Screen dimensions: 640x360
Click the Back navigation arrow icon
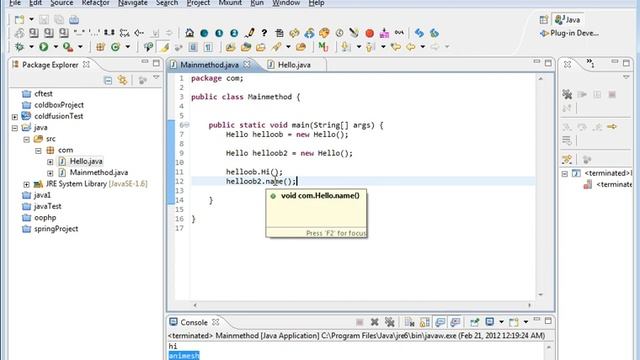tap(411, 47)
